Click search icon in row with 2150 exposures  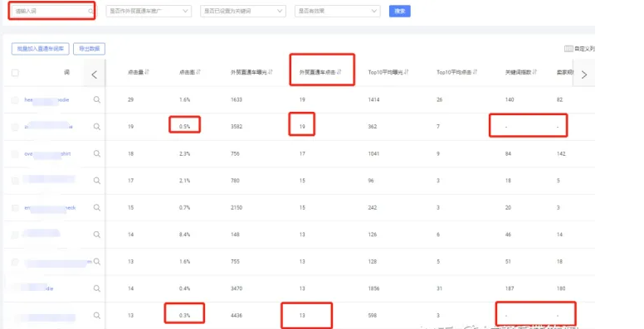coord(96,207)
